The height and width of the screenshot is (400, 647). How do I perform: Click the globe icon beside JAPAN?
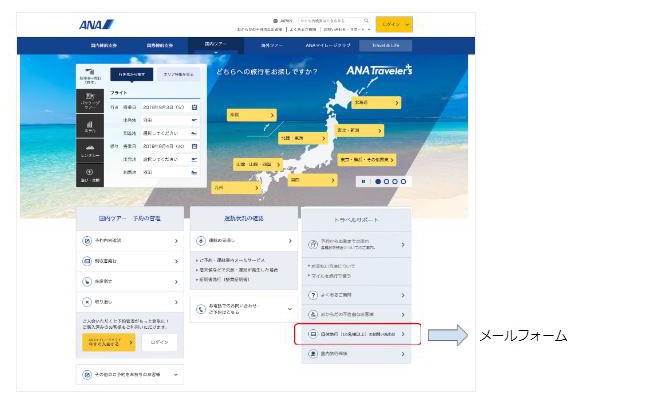275,21
